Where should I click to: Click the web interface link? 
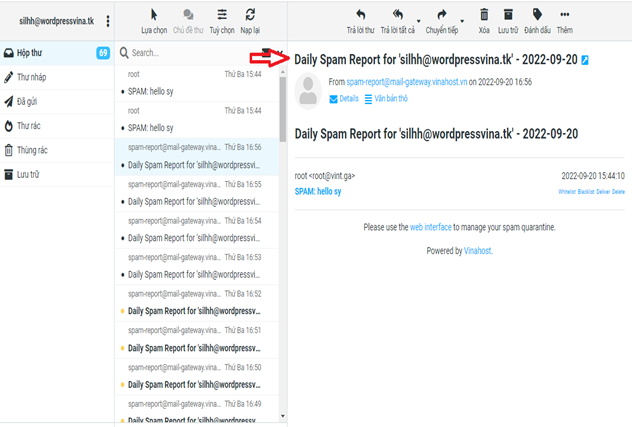pyautogui.click(x=429, y=227)
